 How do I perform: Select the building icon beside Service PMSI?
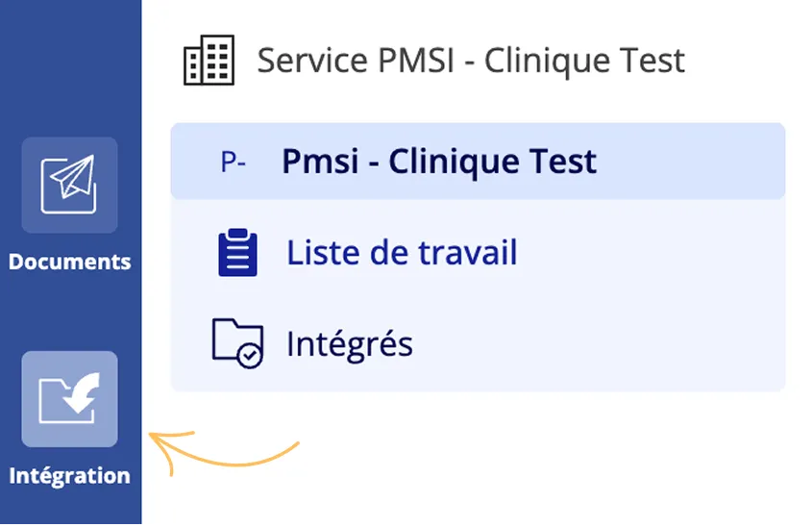point(209,61)
